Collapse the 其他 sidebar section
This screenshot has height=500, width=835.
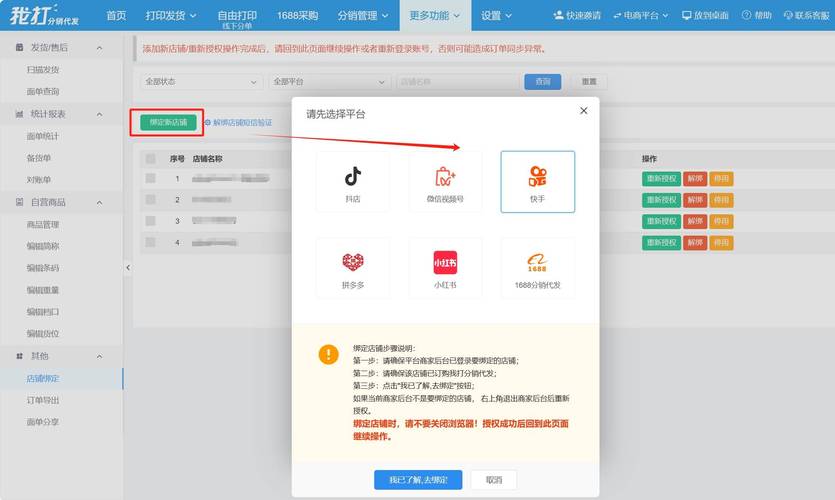coord(99,356)
